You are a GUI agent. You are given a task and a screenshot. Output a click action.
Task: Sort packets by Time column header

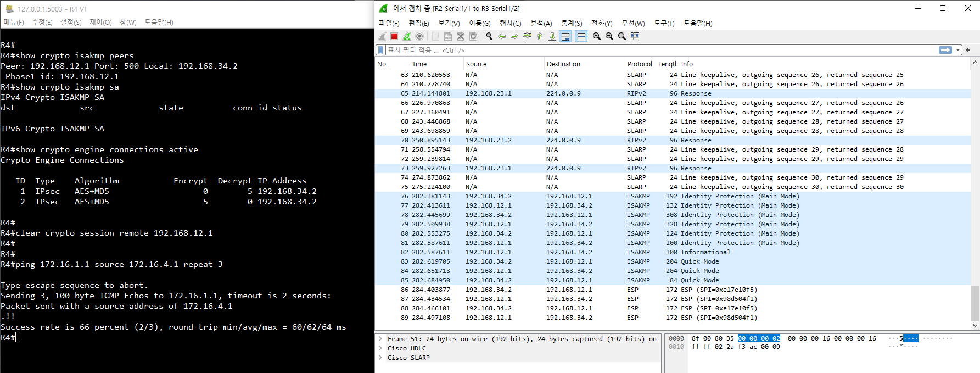tap(436, 64)
